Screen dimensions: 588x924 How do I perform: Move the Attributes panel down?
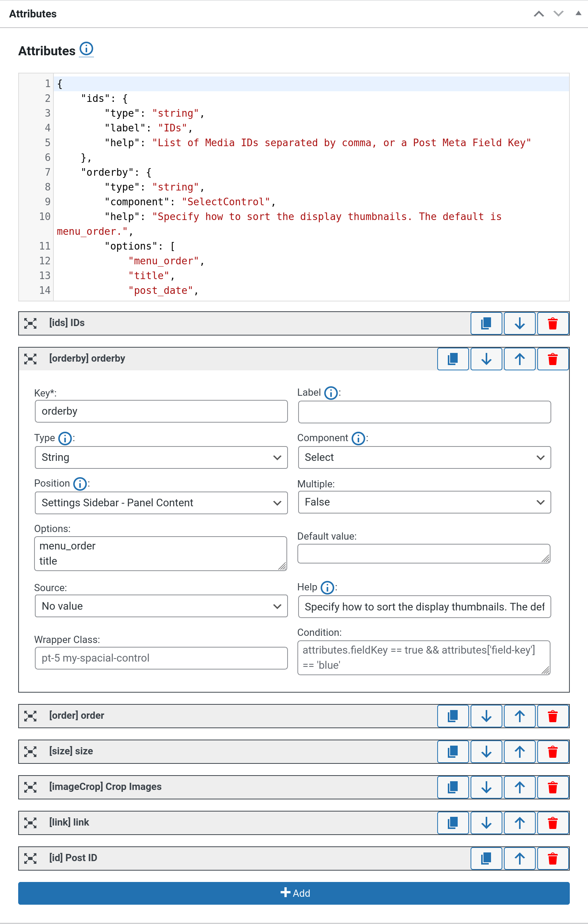pyautogui.click(x=558, y=14)
